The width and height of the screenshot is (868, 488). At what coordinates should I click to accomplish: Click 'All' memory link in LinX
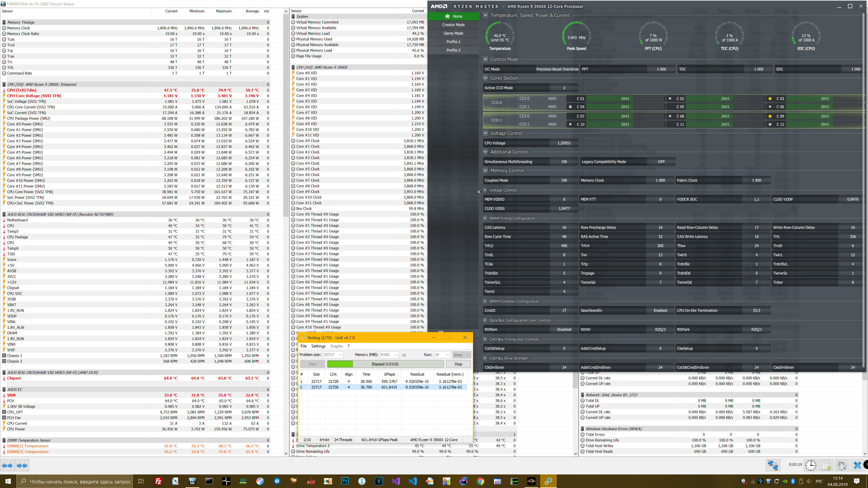[404, 355]
